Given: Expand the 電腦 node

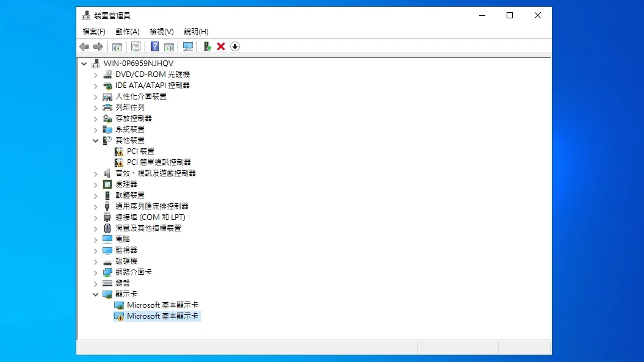Looking at the screenshot, I should click(x=95, y=239).
